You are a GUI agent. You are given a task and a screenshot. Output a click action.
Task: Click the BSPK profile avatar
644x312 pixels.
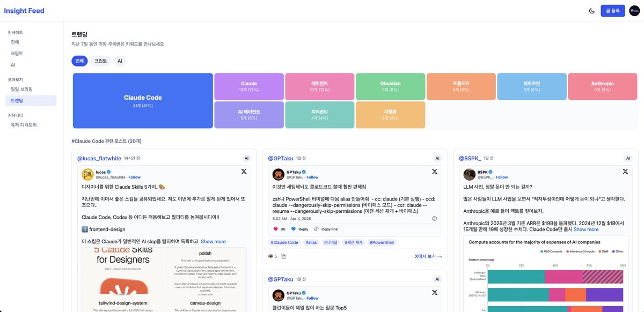tap(469, 174)
